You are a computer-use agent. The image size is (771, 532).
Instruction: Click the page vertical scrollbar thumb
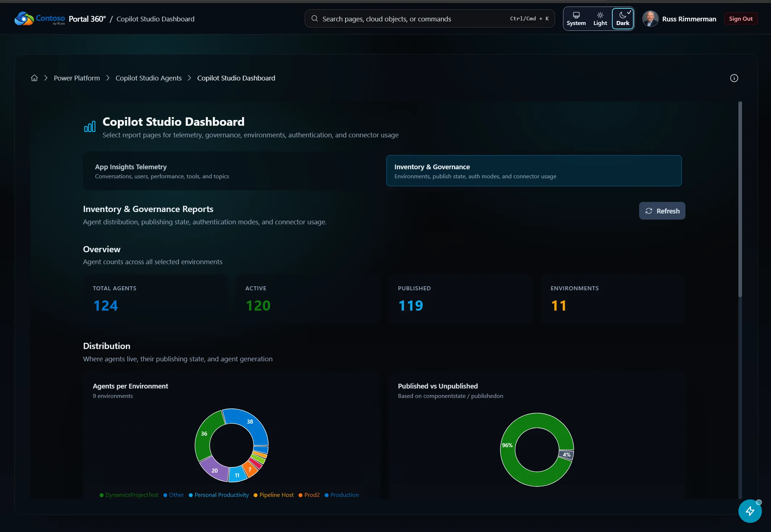coord(740,199)
